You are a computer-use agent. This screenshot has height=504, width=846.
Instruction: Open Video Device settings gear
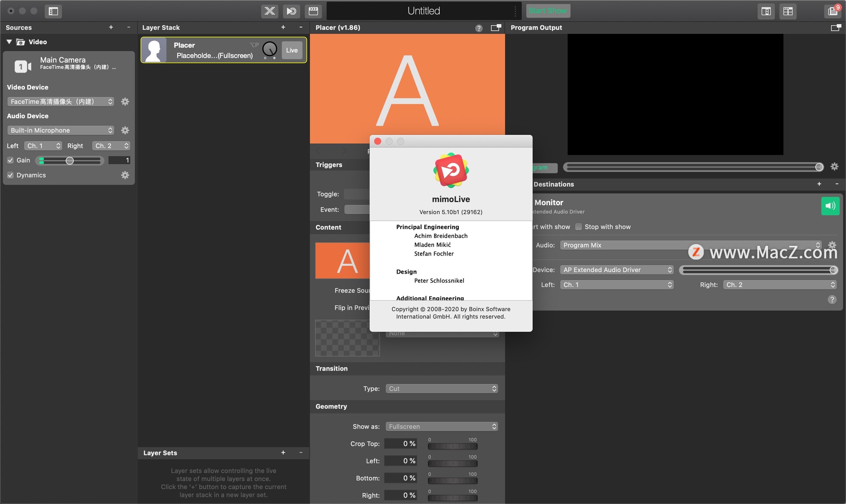125,102
